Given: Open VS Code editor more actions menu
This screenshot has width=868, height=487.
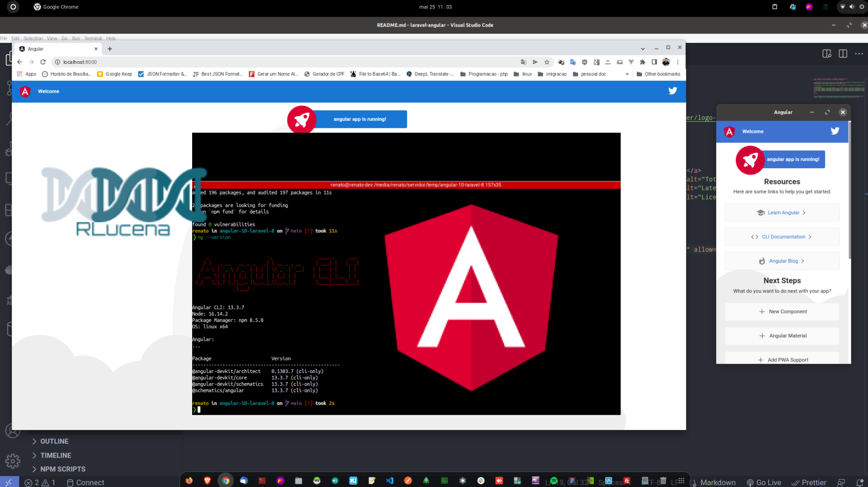Looking at the screenshot, I should point(859,54).
